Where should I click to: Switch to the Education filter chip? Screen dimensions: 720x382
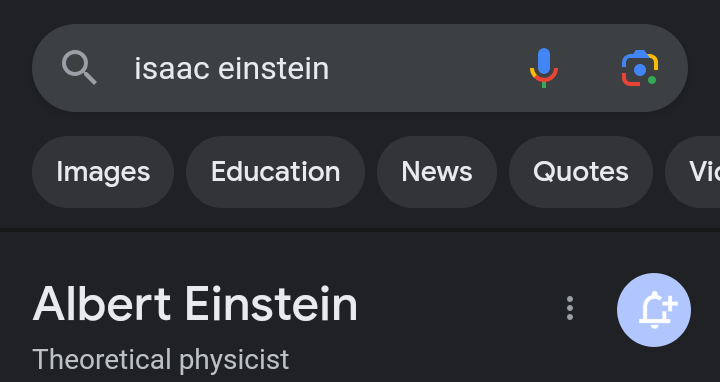point(276,172)
